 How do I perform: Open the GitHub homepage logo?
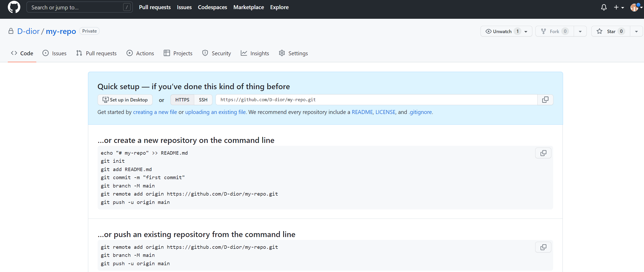(x=14, y=7)
